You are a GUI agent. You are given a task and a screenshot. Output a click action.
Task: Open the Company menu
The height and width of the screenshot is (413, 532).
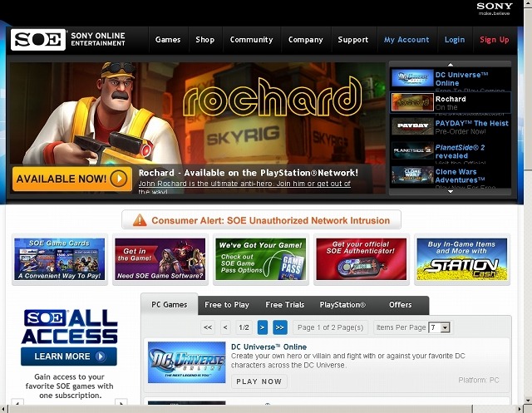coord(306,40)
